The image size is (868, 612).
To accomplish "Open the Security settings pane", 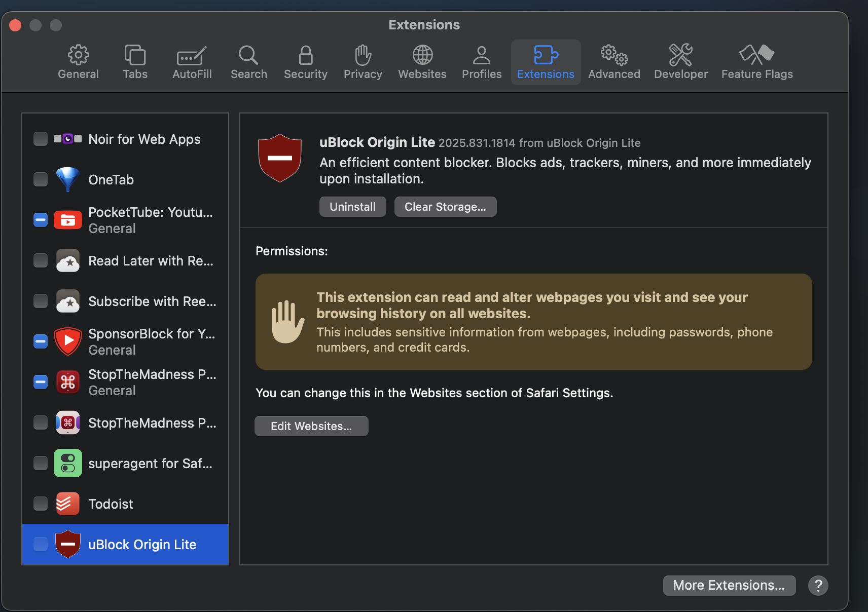I will click(305, 62).
